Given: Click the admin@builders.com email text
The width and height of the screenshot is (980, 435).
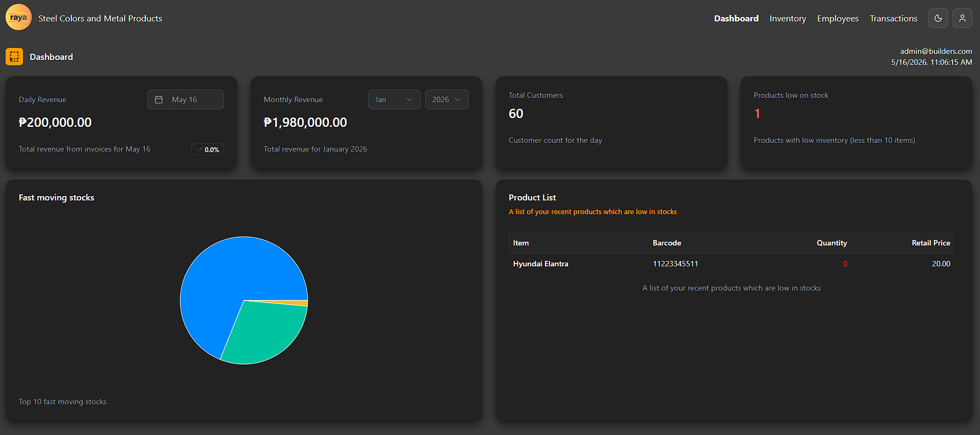Looking at the screenshot, I should pos(936,51).
